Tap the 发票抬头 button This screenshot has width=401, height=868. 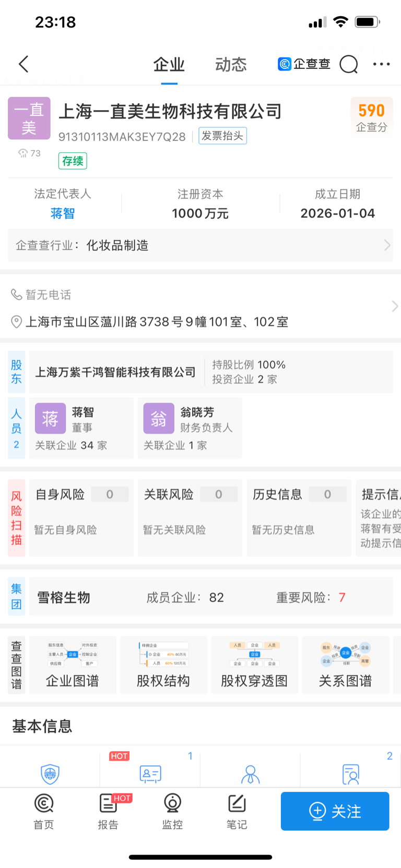[222, 136]
